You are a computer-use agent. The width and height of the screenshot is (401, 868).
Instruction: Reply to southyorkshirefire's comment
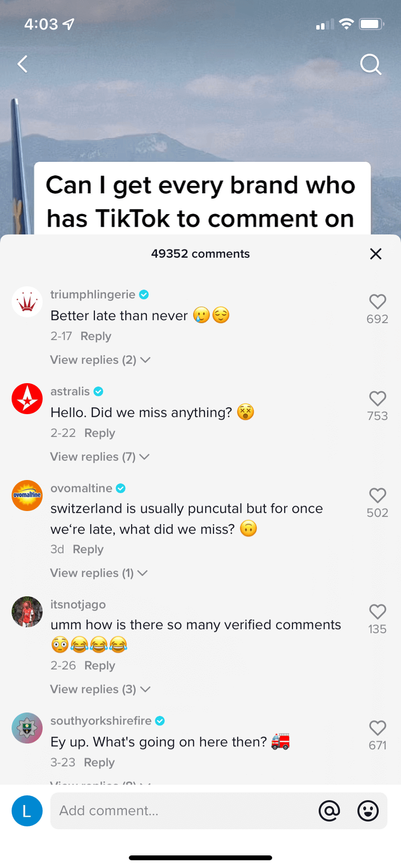point(99,762)
